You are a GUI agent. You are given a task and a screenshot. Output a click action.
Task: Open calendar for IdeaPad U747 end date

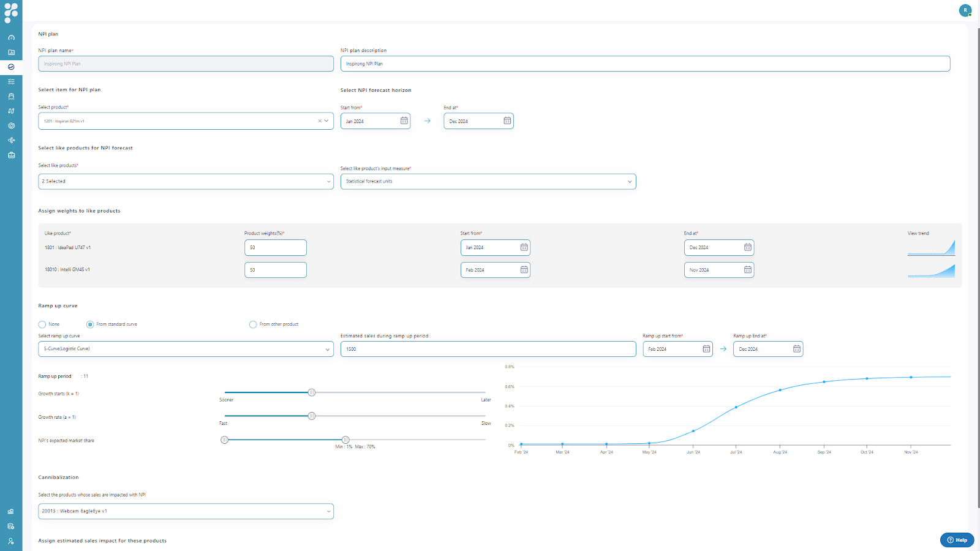748,247
